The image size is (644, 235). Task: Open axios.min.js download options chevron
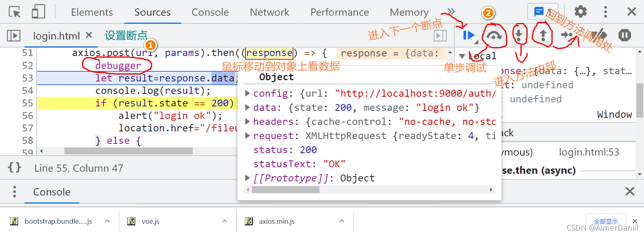pos(342,221)
